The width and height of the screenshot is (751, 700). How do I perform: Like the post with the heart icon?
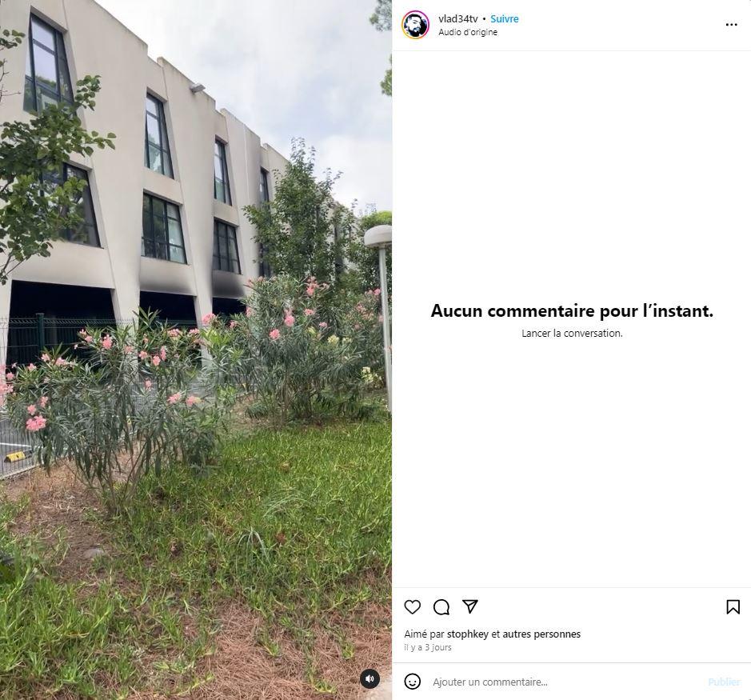413,607
